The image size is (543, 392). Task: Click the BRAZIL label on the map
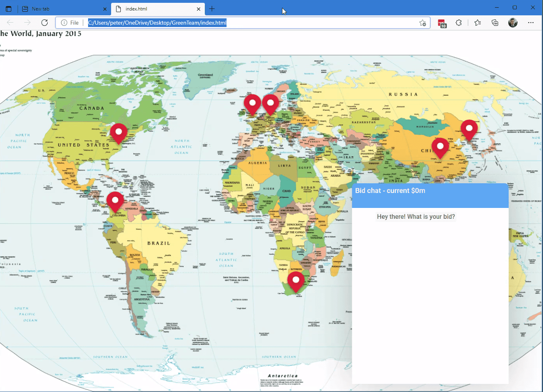click(x=159, y=243)
